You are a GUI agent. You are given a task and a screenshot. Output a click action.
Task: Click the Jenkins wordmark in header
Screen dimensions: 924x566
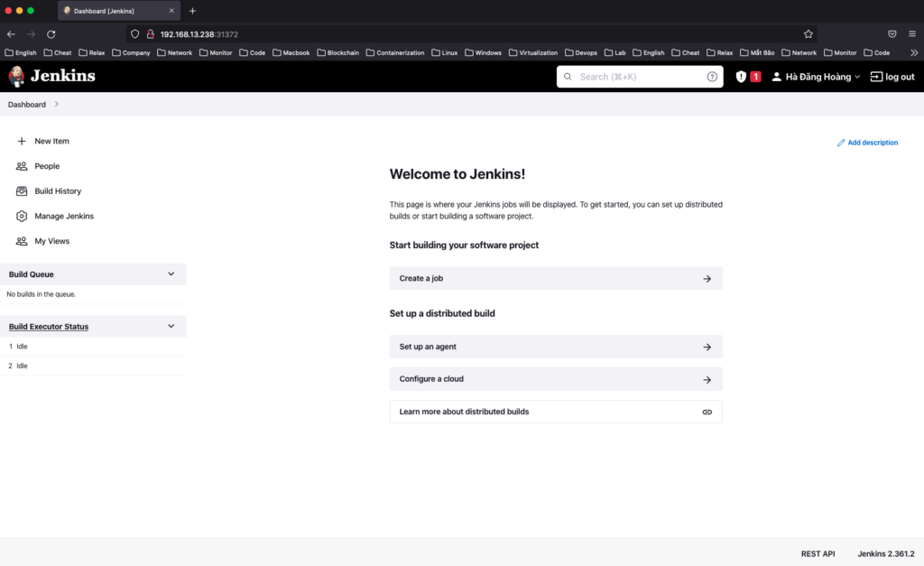62,76
